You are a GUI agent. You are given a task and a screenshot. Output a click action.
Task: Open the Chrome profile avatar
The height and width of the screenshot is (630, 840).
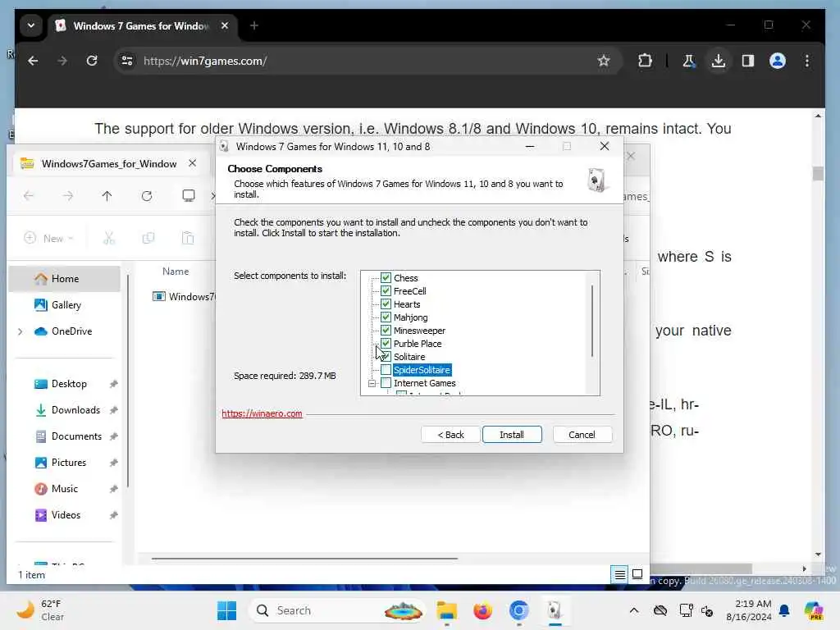pyautogui.click(x=778, y=61)
